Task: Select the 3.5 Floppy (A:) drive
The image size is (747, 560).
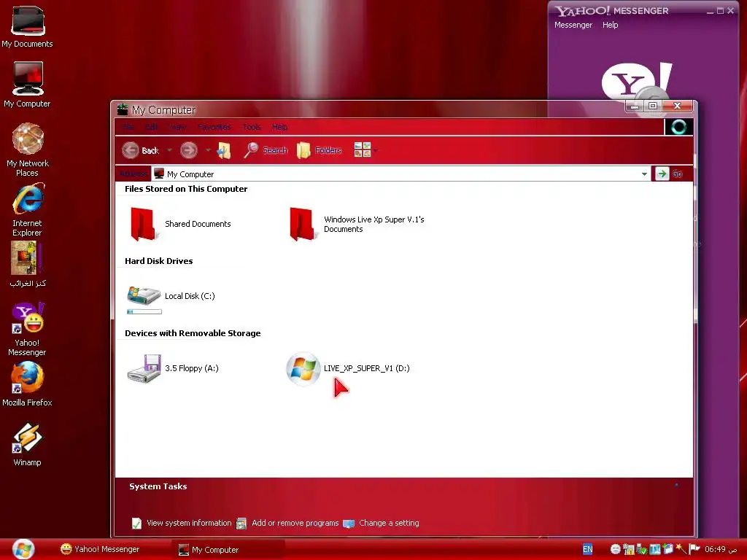Action: 173,368
